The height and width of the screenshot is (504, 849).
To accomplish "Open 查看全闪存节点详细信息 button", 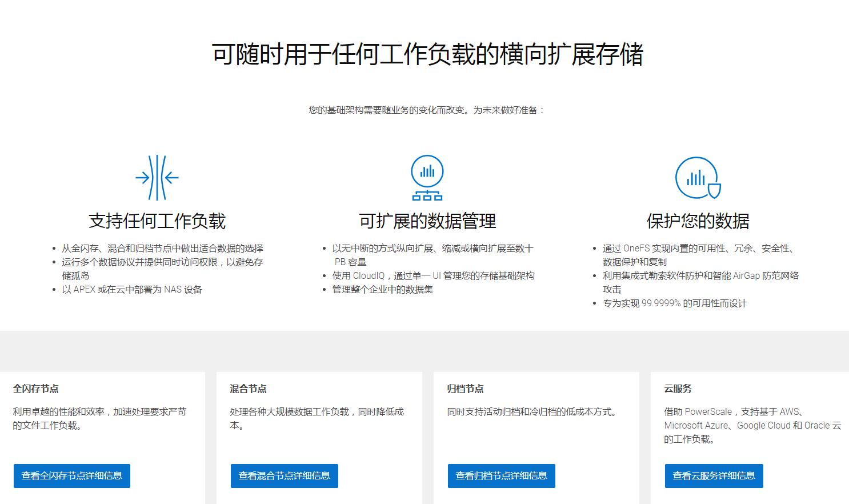I will 72,476.
